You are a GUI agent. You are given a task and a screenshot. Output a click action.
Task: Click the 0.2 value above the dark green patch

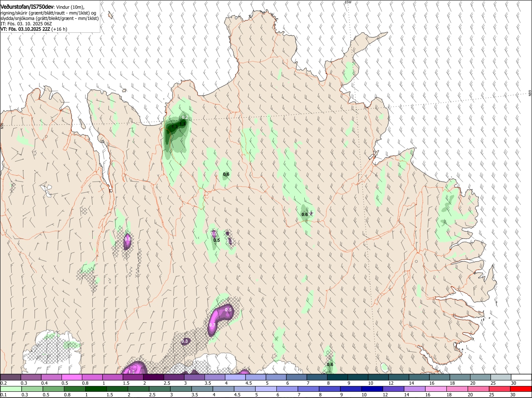[185, 118]
